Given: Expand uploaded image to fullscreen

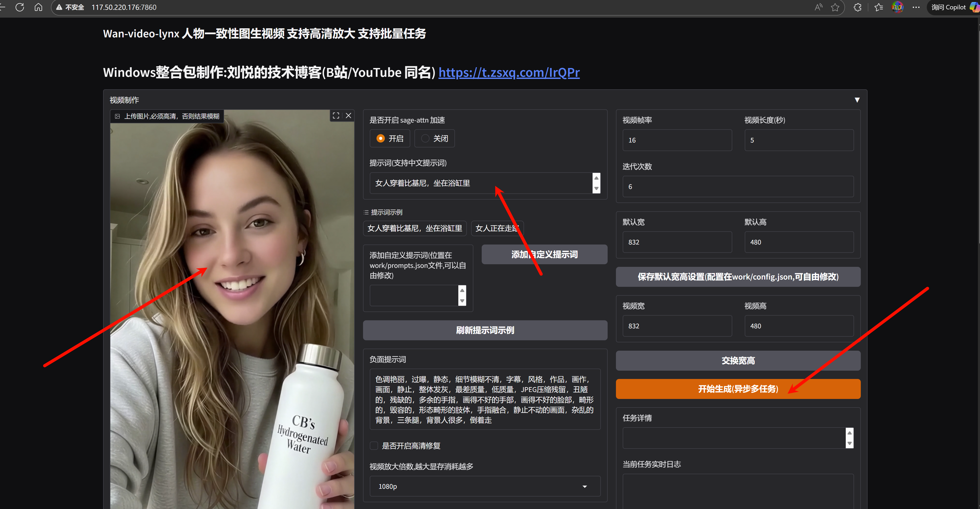Looking at the screenshot, I should coord(336,116).
